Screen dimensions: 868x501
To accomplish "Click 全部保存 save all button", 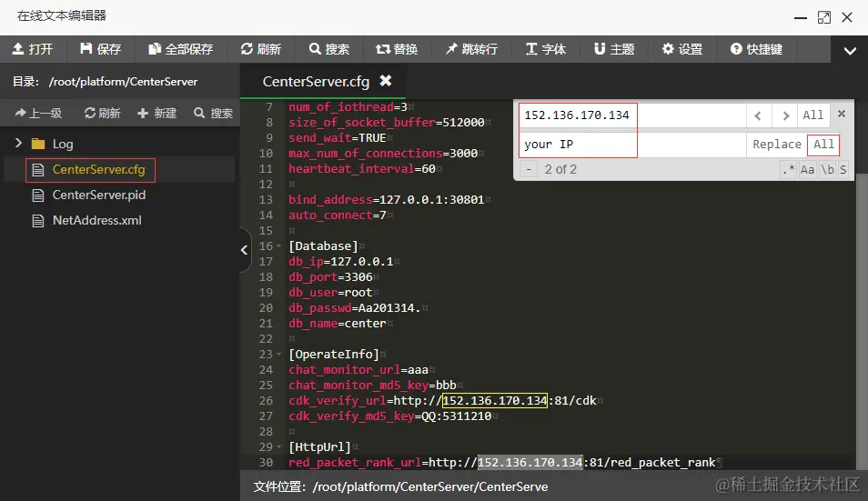I will (180, 49).
